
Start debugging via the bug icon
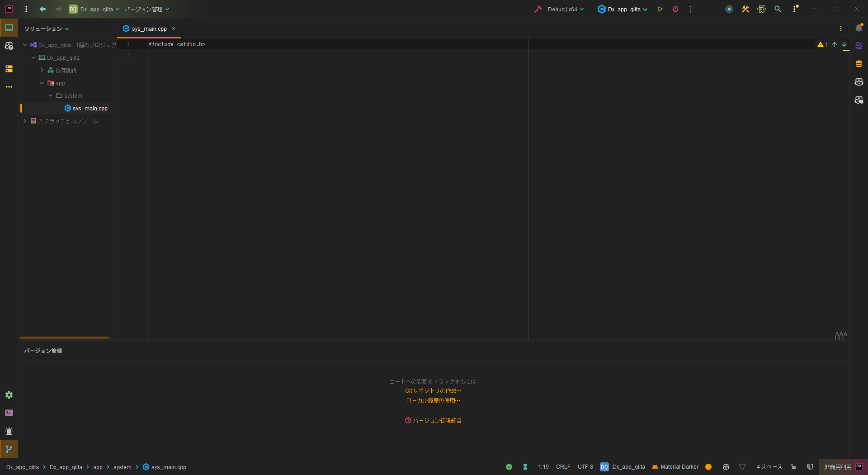675,9
